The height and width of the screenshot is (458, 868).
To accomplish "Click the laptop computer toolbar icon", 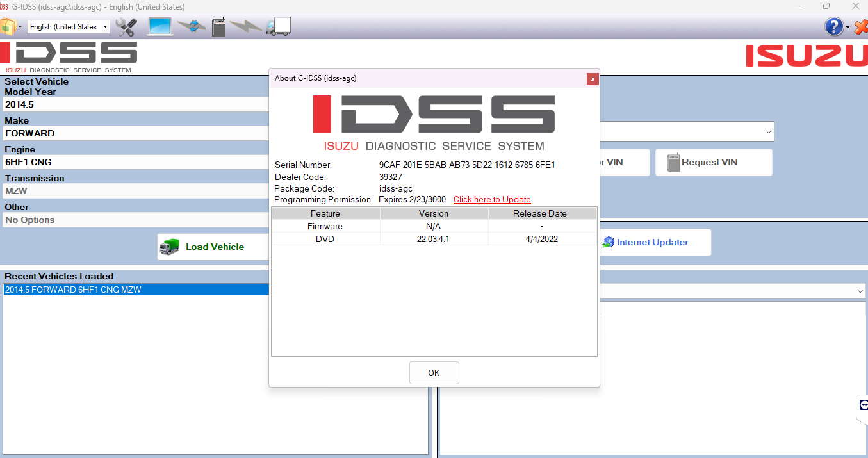I will click(160, 27).
